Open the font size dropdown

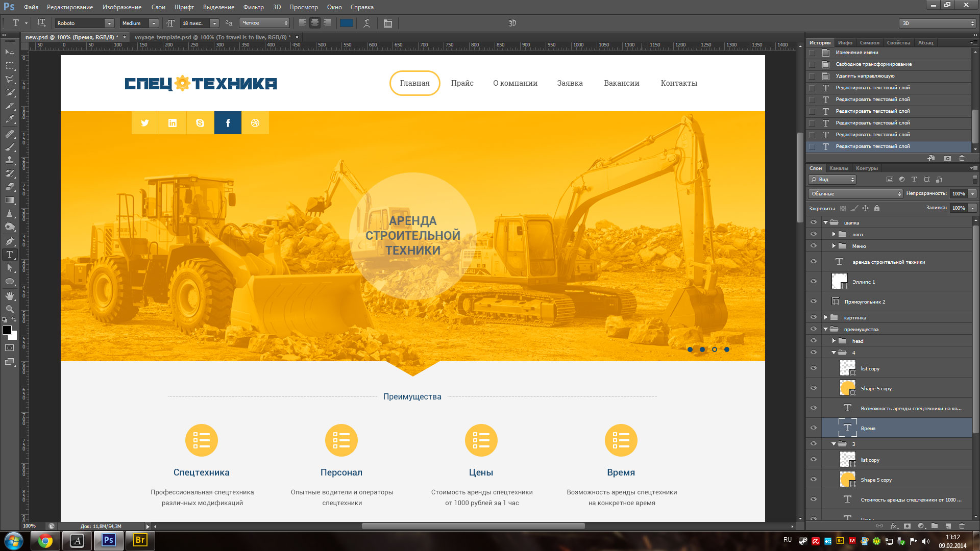(x=214, y=23)
